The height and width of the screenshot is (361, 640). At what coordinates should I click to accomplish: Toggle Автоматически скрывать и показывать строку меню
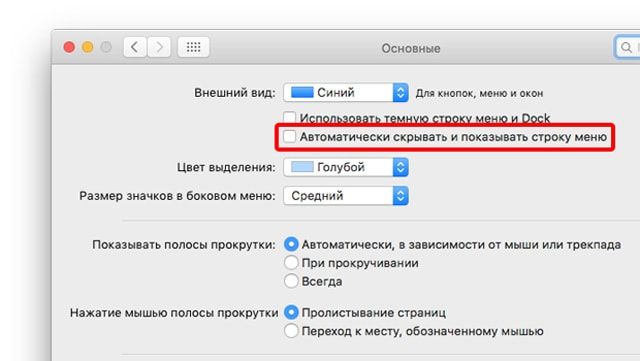[289, 136]
